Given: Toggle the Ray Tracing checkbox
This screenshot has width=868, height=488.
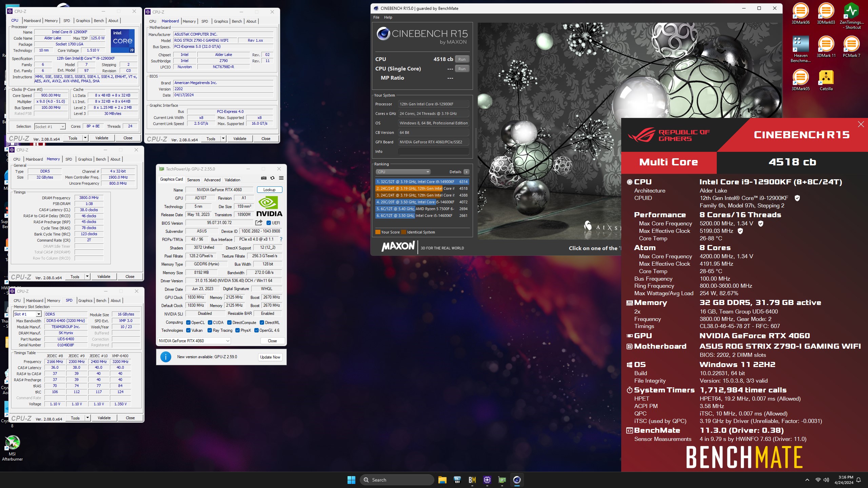Looking at the screenshot, I should click(x=210, y=330).
